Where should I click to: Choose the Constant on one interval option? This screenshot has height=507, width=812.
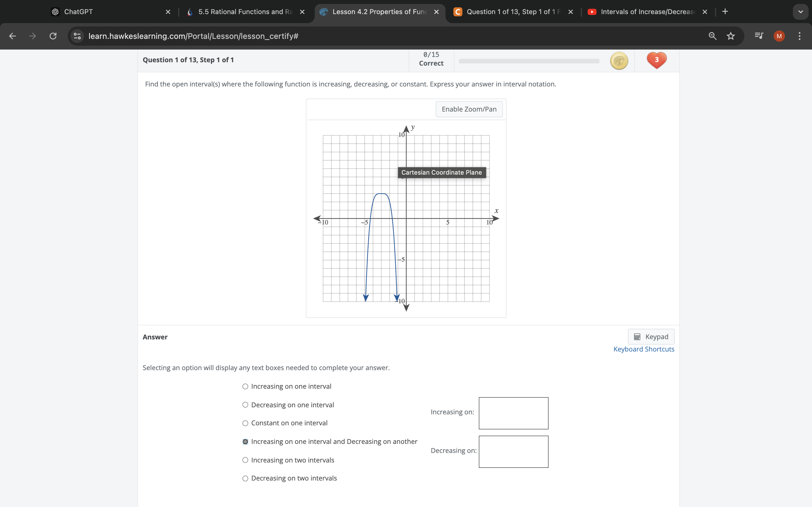point(245,423)
